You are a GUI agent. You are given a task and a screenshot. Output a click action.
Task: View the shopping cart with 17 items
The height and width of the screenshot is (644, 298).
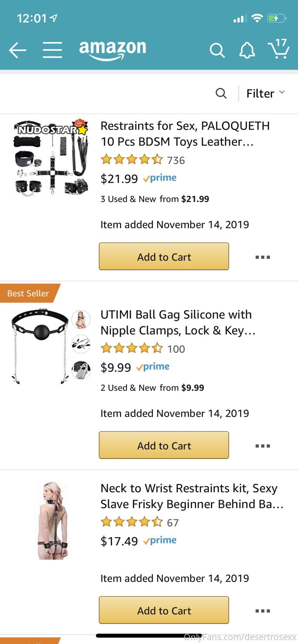[279, 49]
